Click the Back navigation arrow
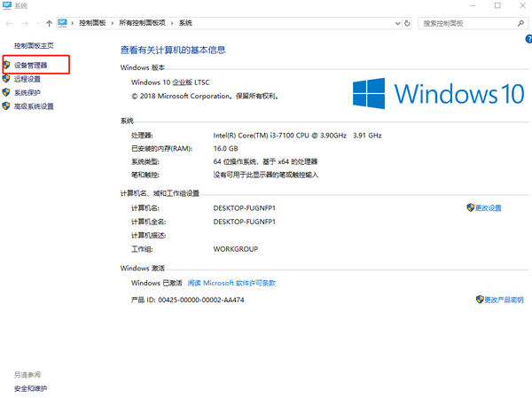The width and height of the screenshot is (532, 398). pyautogui.click(x=11, y=24)
